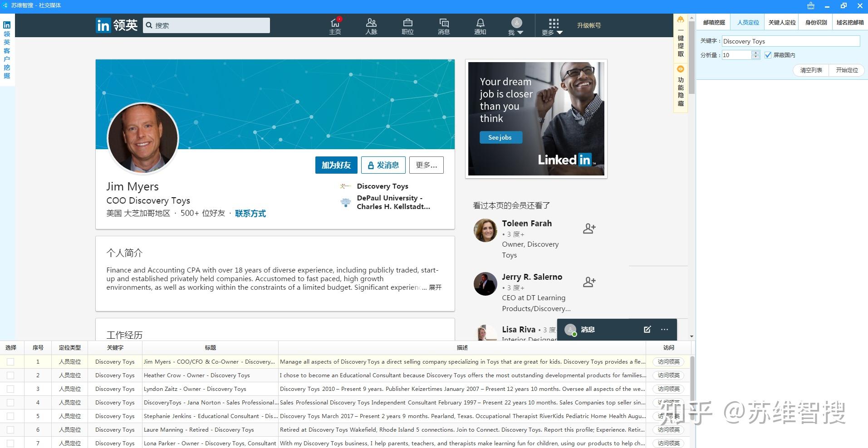Click 访问领英 for Lona Parker row
This screenshot has width=868, height=448.
(x=668, y=443)
